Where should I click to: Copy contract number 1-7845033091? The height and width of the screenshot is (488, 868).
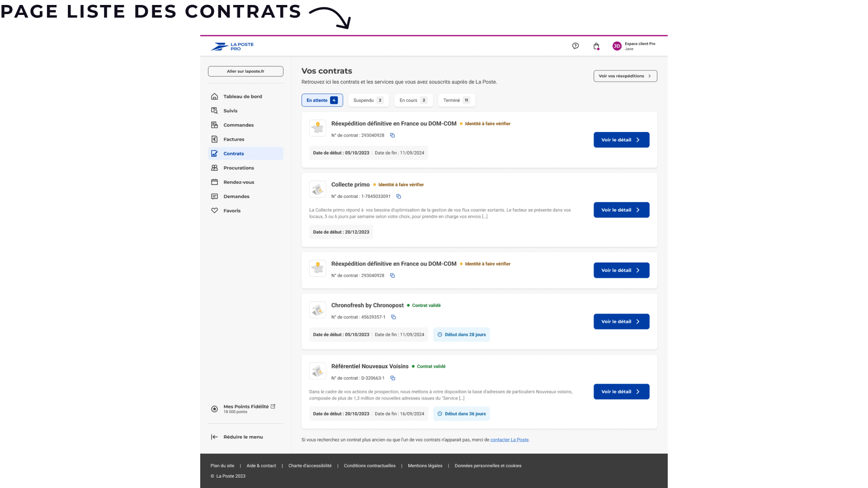(399, 197)
